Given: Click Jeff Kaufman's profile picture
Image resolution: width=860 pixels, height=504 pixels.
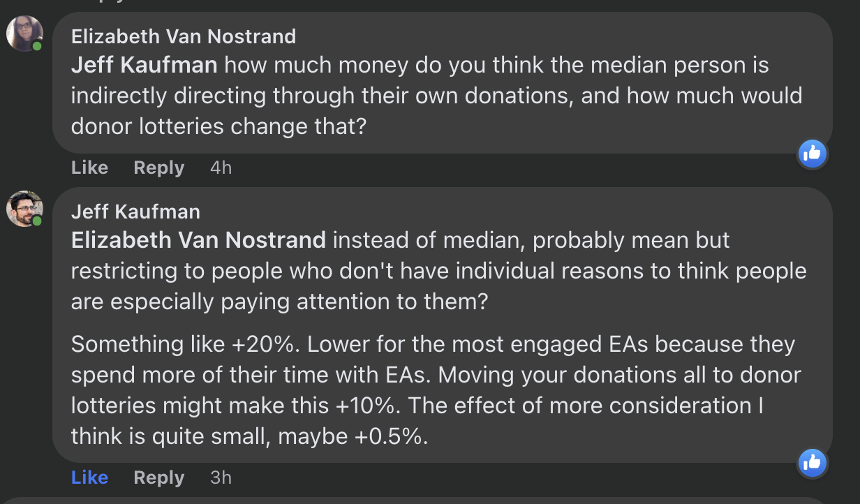Looking at the screenshot, I should coord(24,209).
